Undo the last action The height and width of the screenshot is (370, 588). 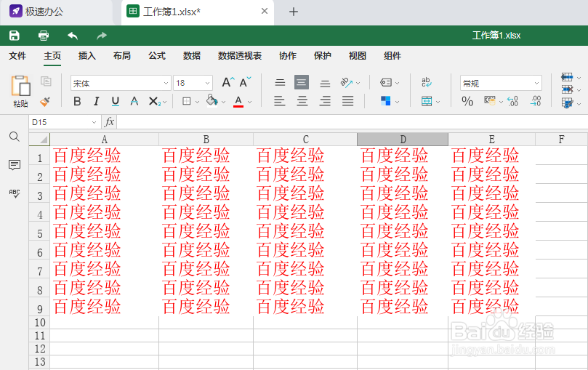point(73,36)
